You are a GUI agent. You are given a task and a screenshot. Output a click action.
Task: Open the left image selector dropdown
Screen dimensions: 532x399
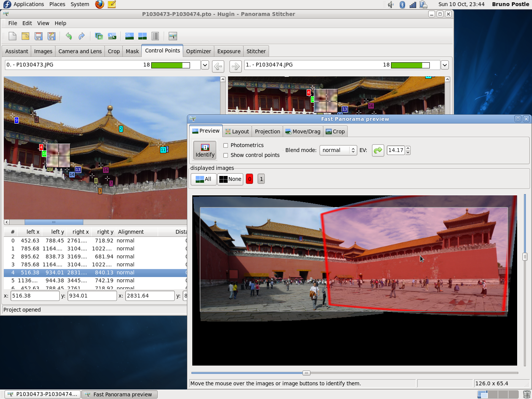(x=205, y=65)
